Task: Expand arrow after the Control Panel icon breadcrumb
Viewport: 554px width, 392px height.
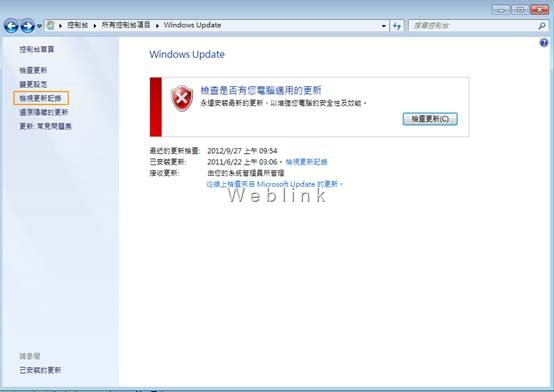Action: [60, 25]
